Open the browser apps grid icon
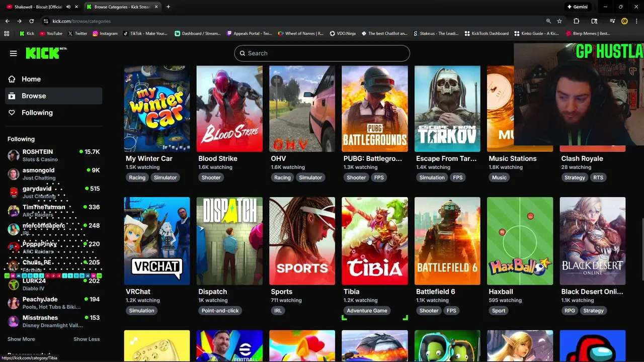 [x=7, y=34]
